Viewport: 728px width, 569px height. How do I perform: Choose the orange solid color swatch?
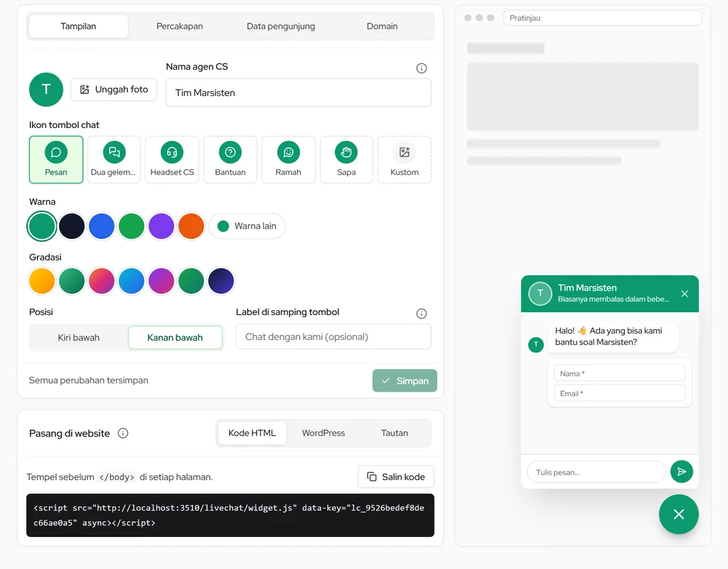point(191,226)
